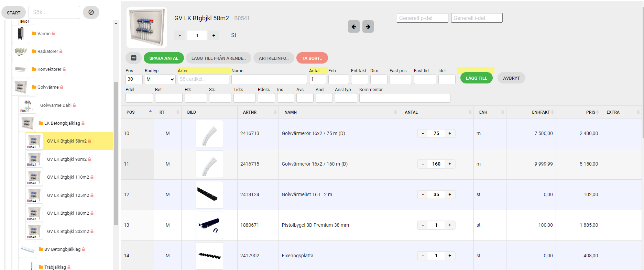Go to previous article with left arrow
Image resolution: width=644 pixels, height=270 pixels.
point(353,26)
